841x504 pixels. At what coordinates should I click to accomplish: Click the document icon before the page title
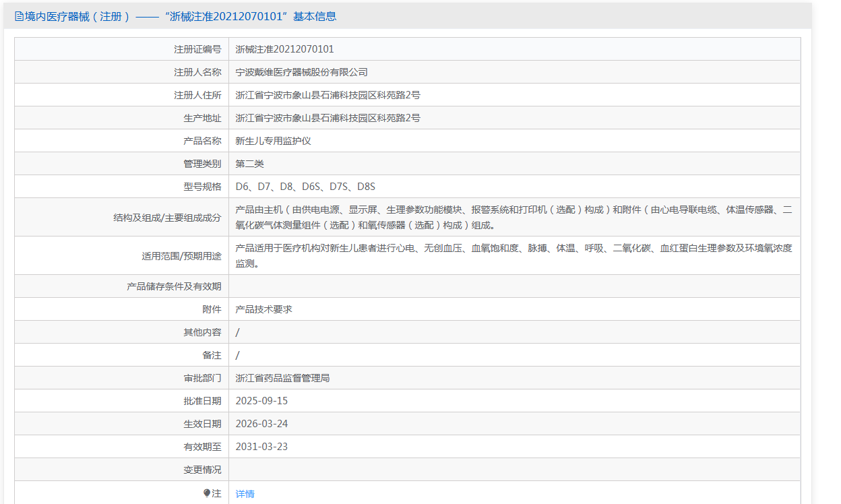point(19,17)
